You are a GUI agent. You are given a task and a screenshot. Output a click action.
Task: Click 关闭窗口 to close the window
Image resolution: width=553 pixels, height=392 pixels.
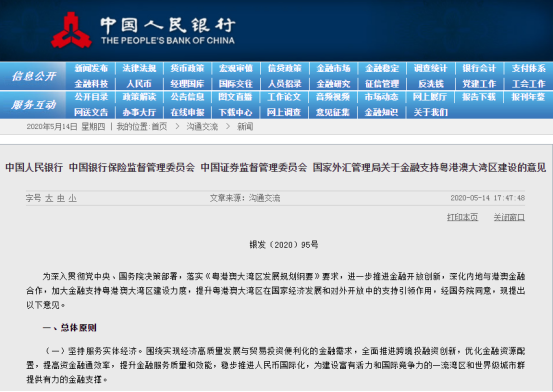pyautogui.click(x=509, y=217)
